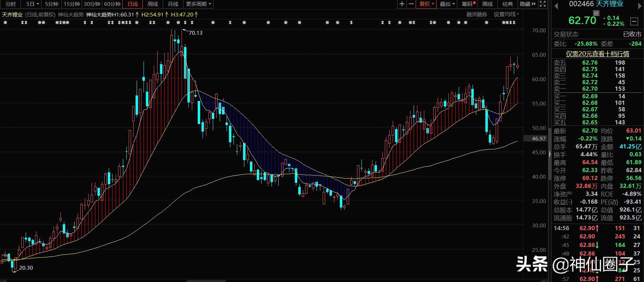This screenshot has height=282, width=644.
Task: Open the 叠加 overlay dropdown
Action: [x=447, y=4]
